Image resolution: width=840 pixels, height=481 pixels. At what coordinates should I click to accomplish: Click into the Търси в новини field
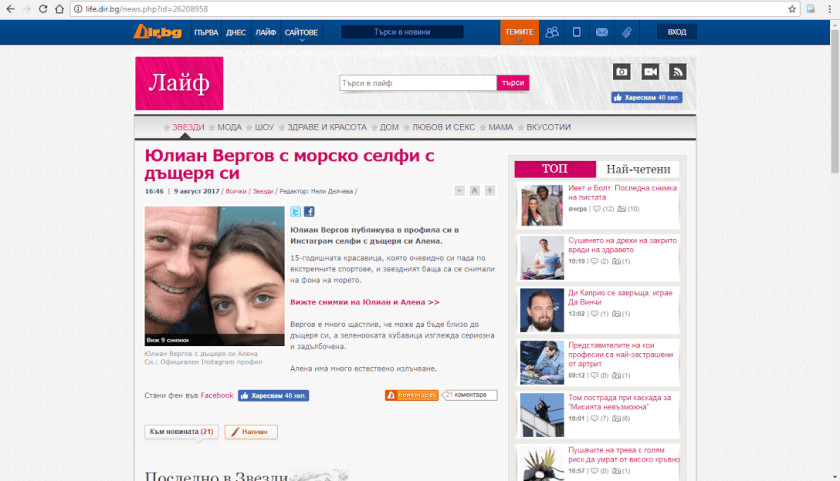click(x=402, y=32)
